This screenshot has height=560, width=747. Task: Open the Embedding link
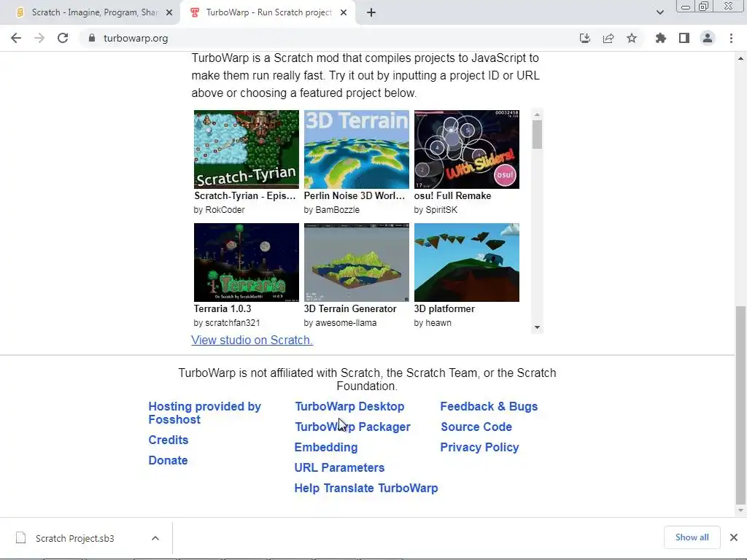[x=326, y=448]
